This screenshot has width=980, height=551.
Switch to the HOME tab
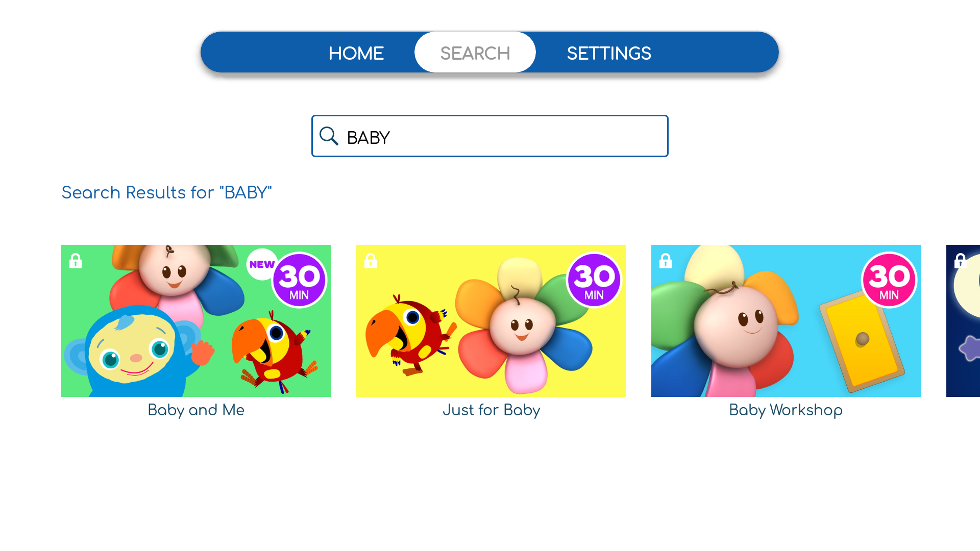click(356, 53)
